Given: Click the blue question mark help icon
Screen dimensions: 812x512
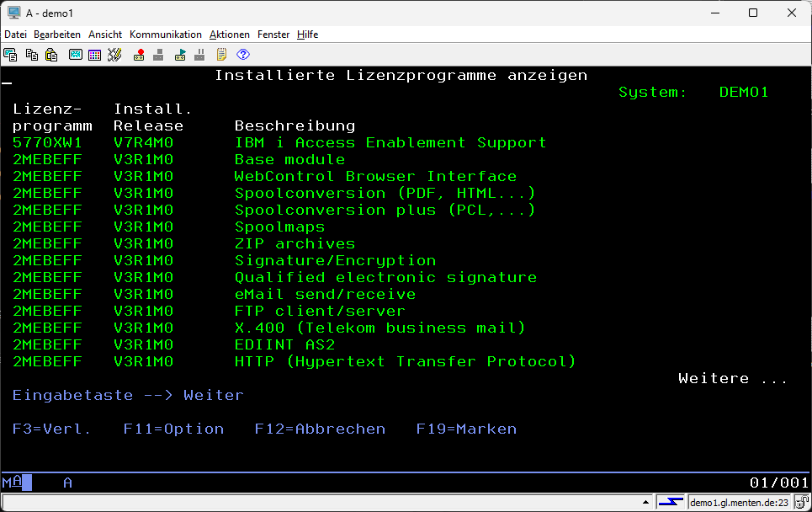Looking at the screenshot, I should [x=243, y=55].
